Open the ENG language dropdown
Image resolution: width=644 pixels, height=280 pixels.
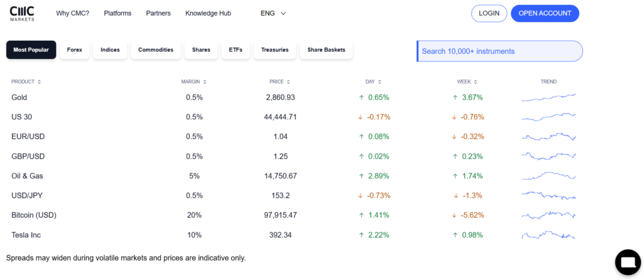coord(273,13)
